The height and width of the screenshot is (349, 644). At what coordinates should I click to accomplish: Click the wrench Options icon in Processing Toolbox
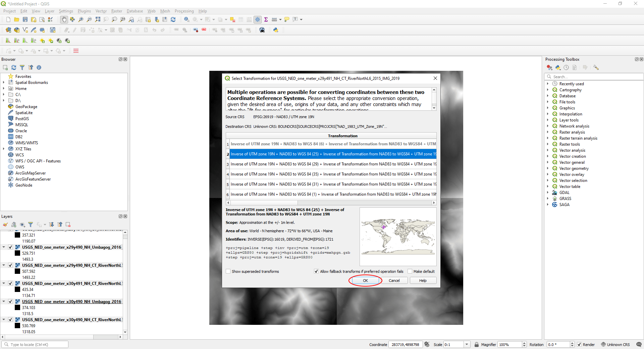pos(596,67)
